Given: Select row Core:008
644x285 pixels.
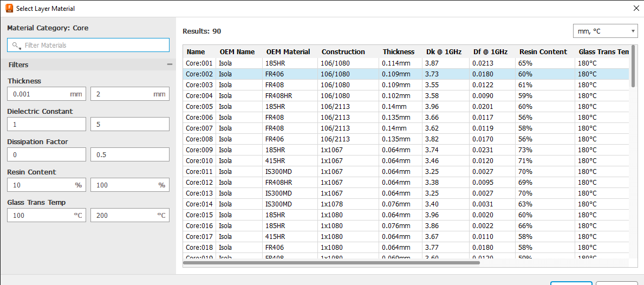Looking at the screenshot, I should point(406,139).
